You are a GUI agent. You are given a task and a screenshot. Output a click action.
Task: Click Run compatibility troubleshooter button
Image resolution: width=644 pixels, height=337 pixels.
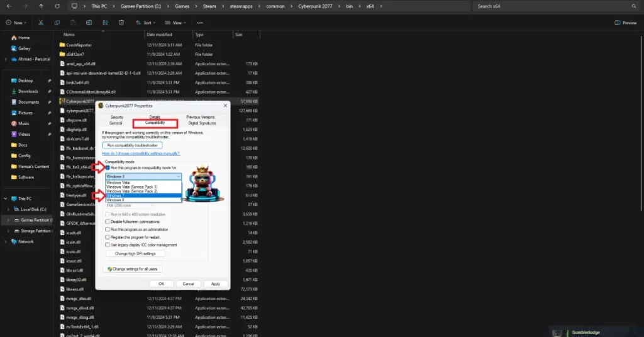132,145
